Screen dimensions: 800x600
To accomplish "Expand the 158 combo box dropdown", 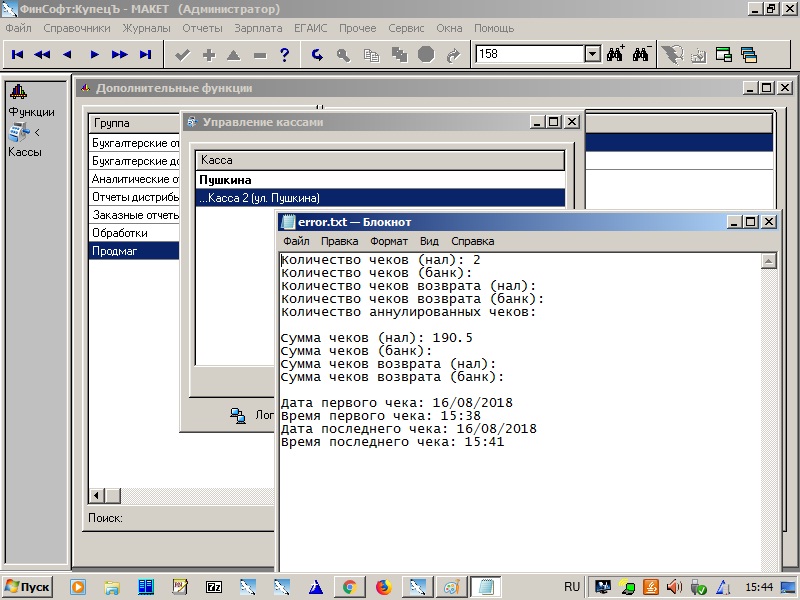I will pos(591,54).
